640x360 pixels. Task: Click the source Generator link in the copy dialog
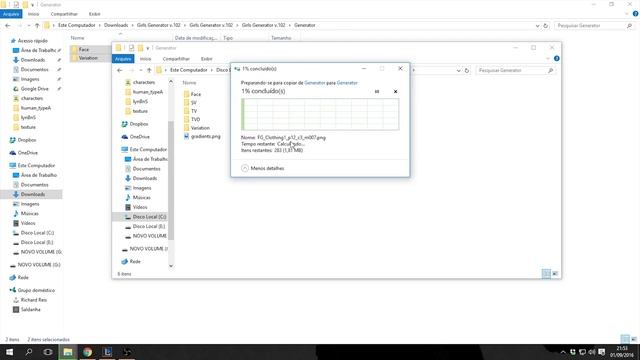315,83
